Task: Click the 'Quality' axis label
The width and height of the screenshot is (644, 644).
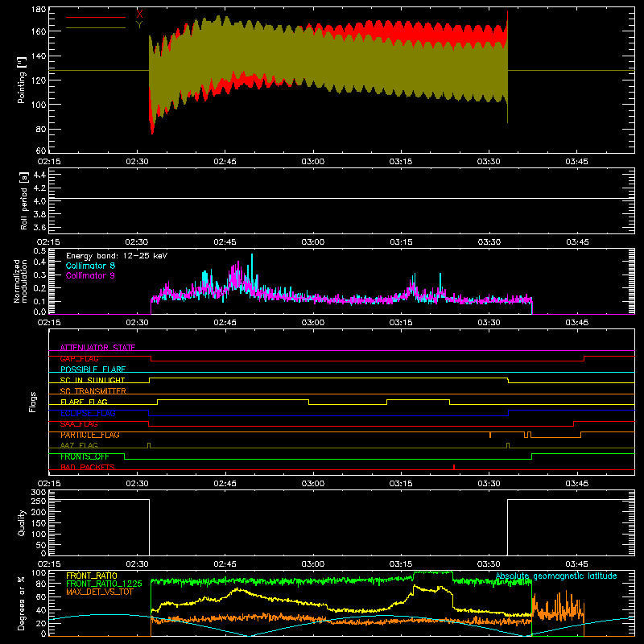Action: pyautogui.click(x=22, y=522)
